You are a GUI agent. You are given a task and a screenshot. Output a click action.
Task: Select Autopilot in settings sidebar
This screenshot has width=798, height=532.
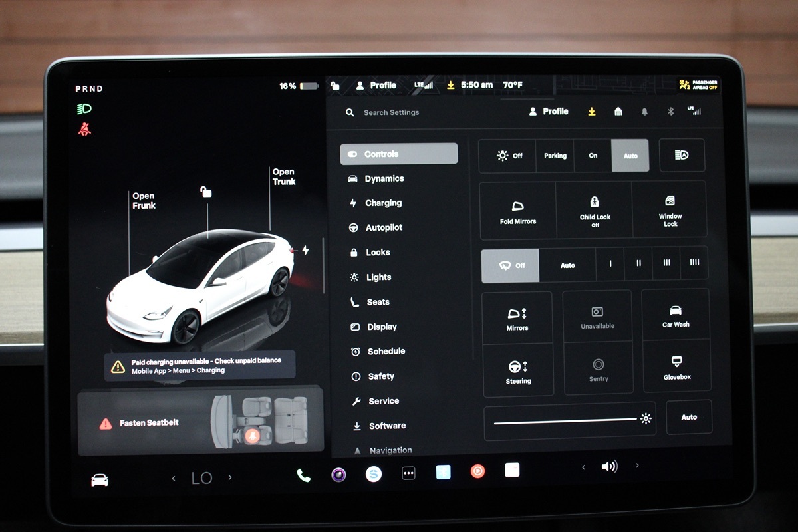tap(384, 227)
